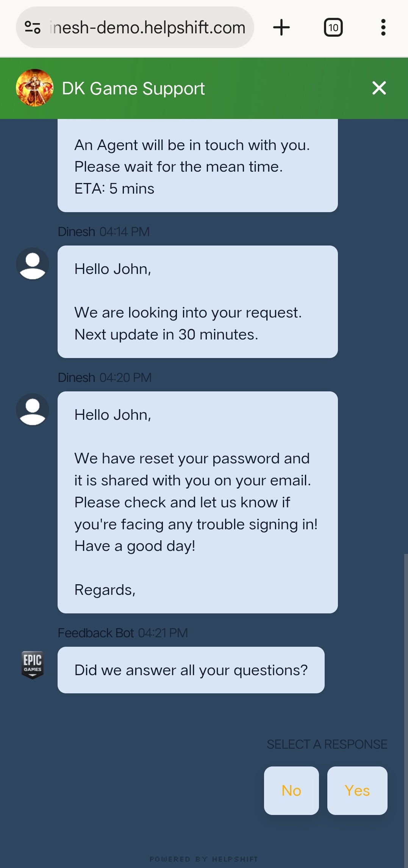Click Dinesh's avatar at 04:20 PM message
The height and width of the screenshot is (868, 408).
coord(33,410)
